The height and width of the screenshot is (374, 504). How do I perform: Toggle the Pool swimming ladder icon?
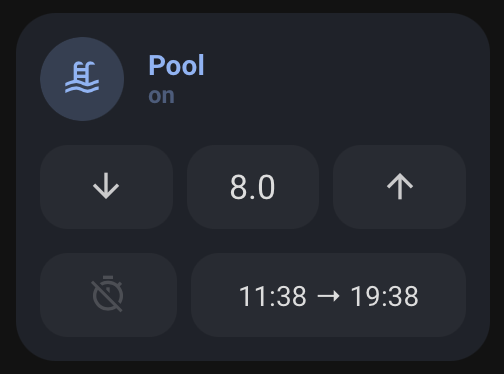82,79
